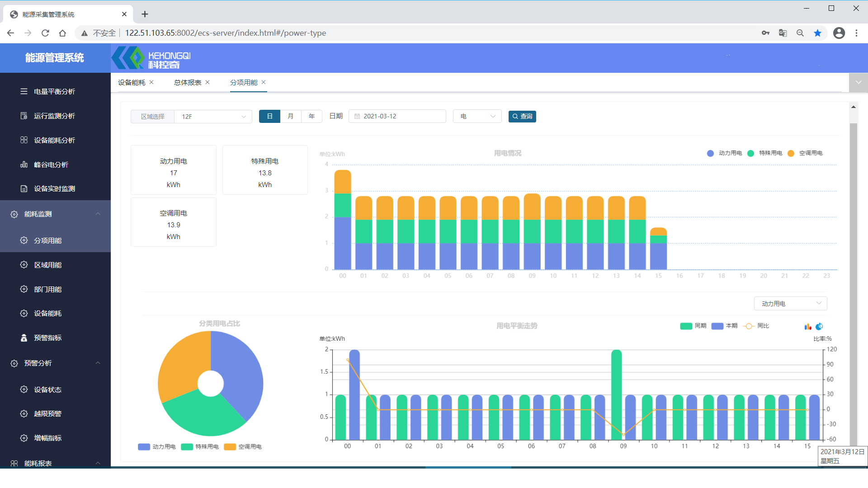This screenshot has height=488, width=868.
Task: Switch to 总体报表 tab
Action: pos(188,83)
